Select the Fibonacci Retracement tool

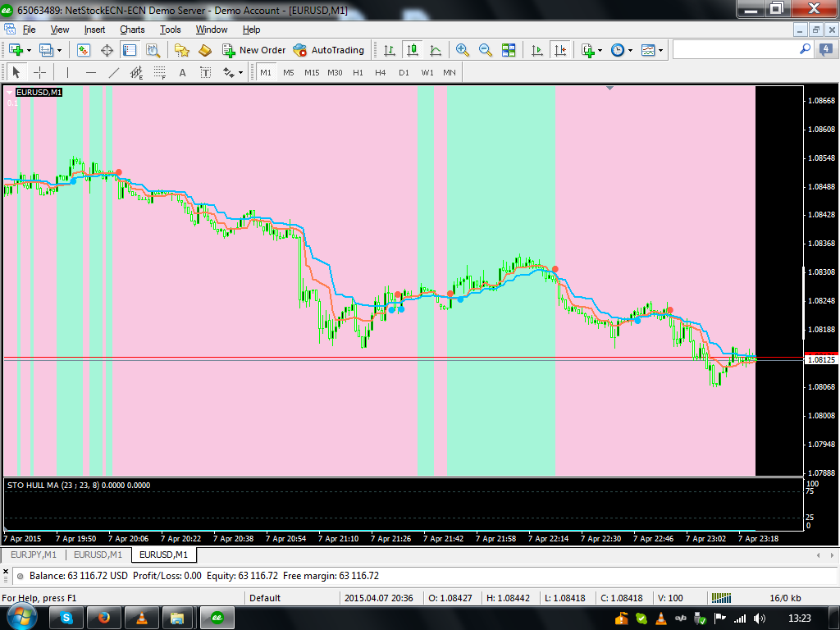click(160, 72)
